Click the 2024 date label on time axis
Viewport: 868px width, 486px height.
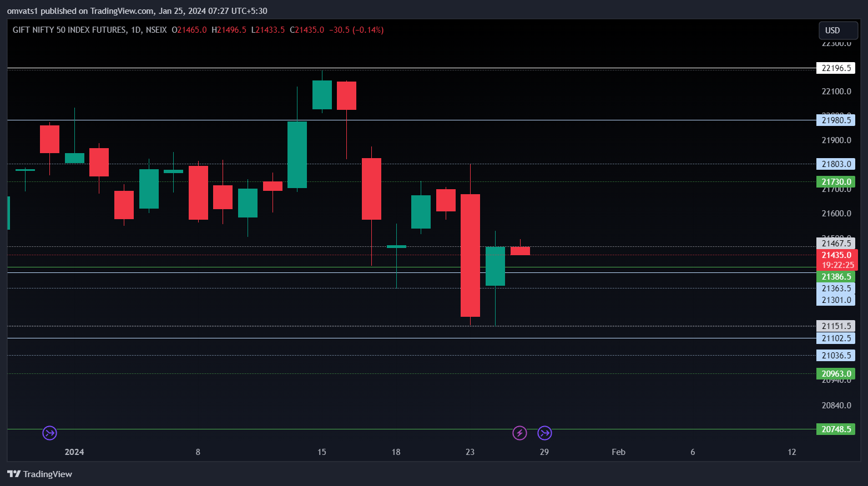74,452
